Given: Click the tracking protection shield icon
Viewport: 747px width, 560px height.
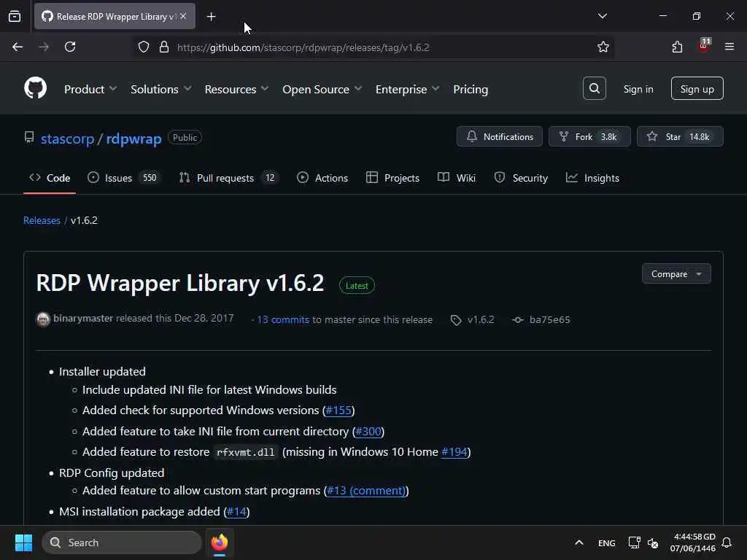Looking at the screenshot, I should click(144, 47).
